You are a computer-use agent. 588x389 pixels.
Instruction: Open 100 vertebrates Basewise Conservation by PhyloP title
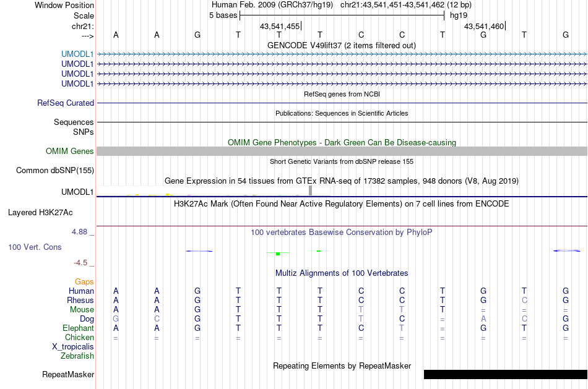pos(342,233)
